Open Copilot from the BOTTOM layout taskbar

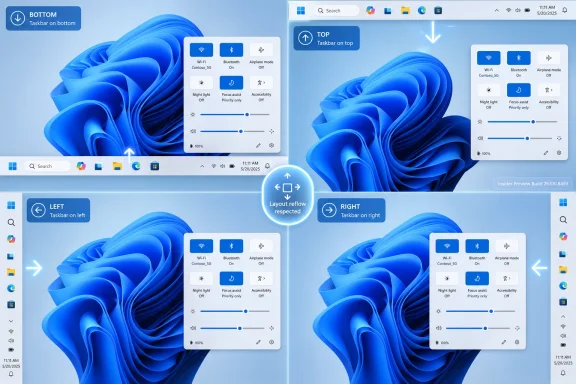click(81, 166)
